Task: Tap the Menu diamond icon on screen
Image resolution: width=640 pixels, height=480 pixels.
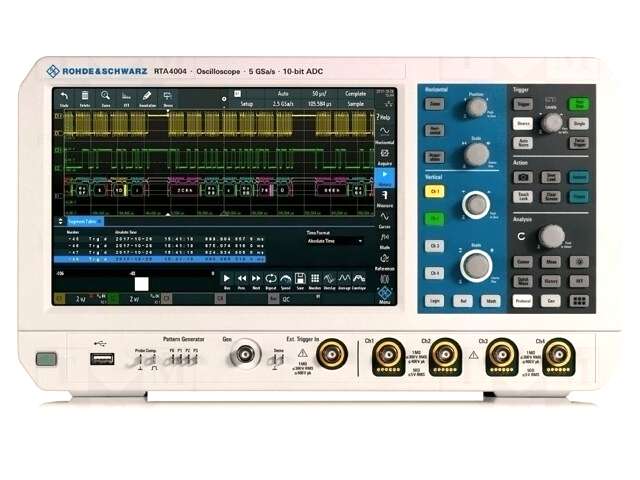Action: 384,295
